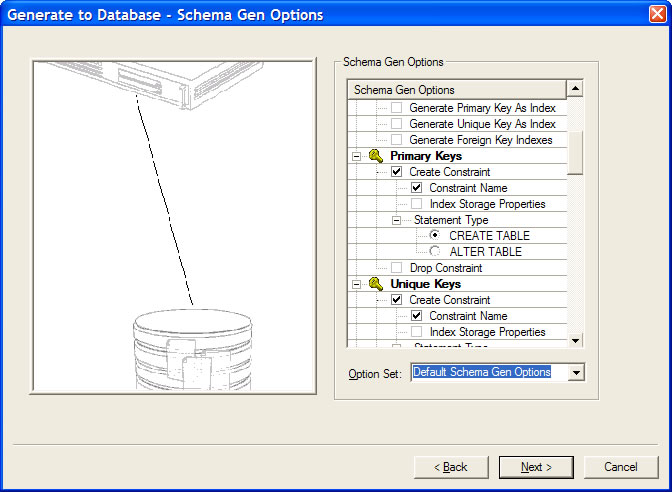Collapse the Primary Keys tree node
The image size is (672, 492).
coord(357,156)
